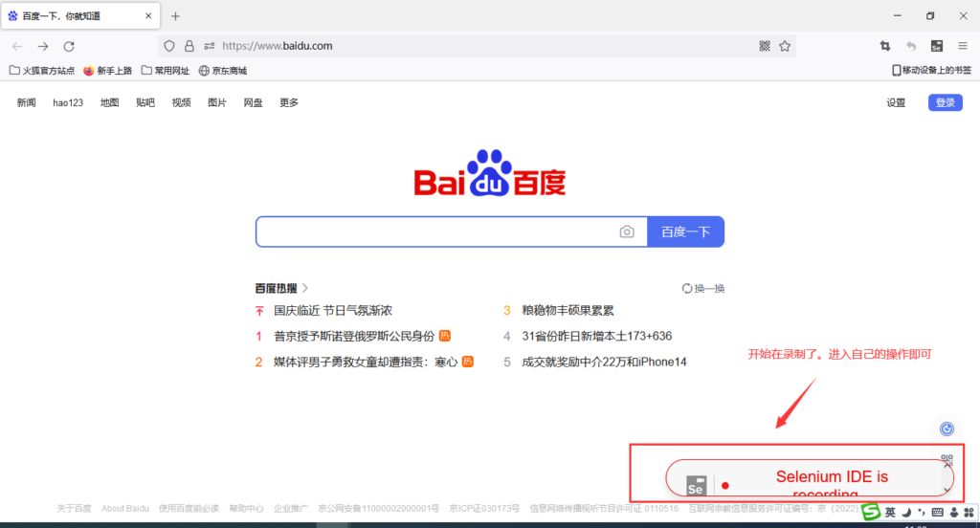This screenshot has width=980, height=528.
Task: Open the 国庆临近 节日气氛渐浓 headline
Action: point(332,311)
